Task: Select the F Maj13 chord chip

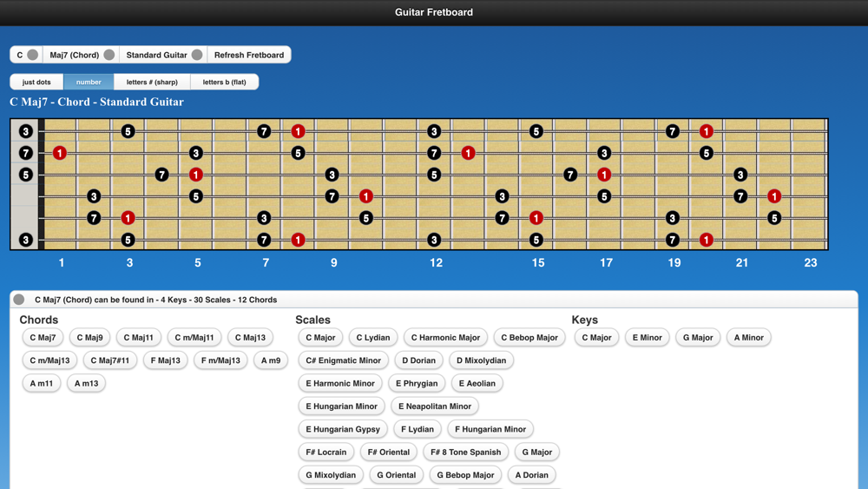Action: tap(166, 360)
